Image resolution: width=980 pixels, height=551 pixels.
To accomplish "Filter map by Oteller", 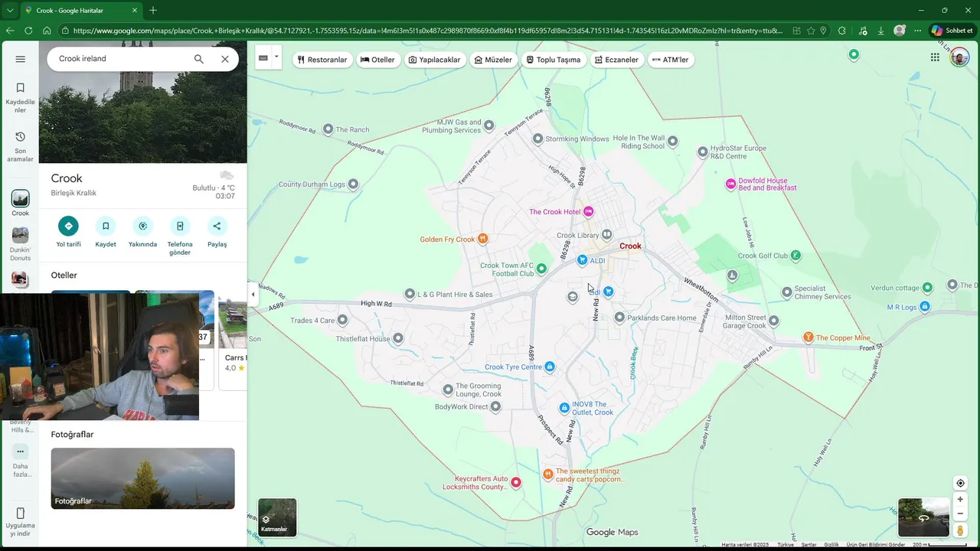I will click(378, 60).
